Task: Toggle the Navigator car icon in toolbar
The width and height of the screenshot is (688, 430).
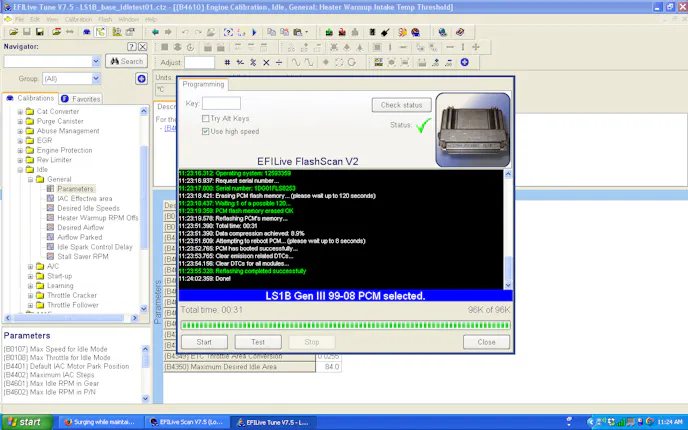Action: pyautogui.click(x=87, y=32)
